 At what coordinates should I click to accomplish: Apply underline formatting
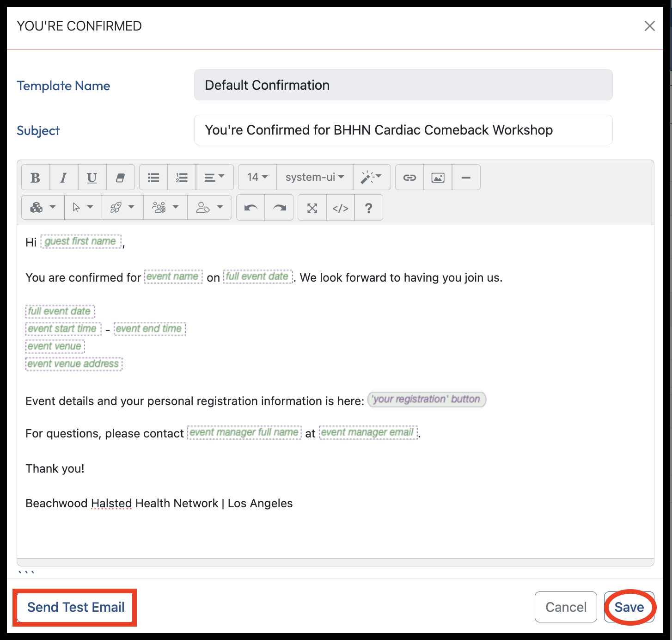[x=92, y=177]
